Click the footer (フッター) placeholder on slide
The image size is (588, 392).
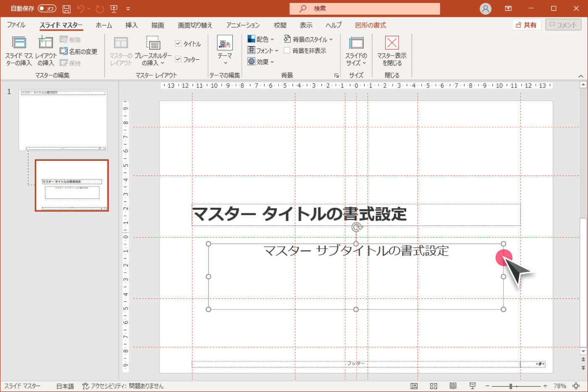point(356,364)
